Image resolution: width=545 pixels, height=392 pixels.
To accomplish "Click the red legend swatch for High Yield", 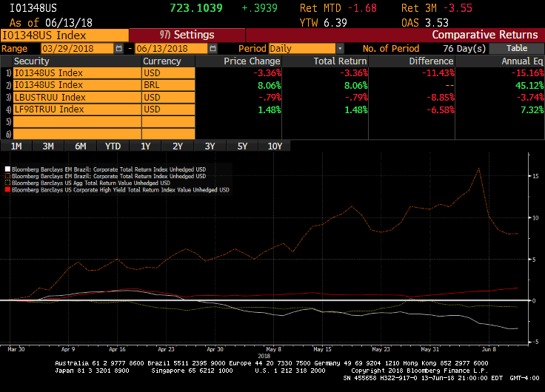I will coord(7,190).
